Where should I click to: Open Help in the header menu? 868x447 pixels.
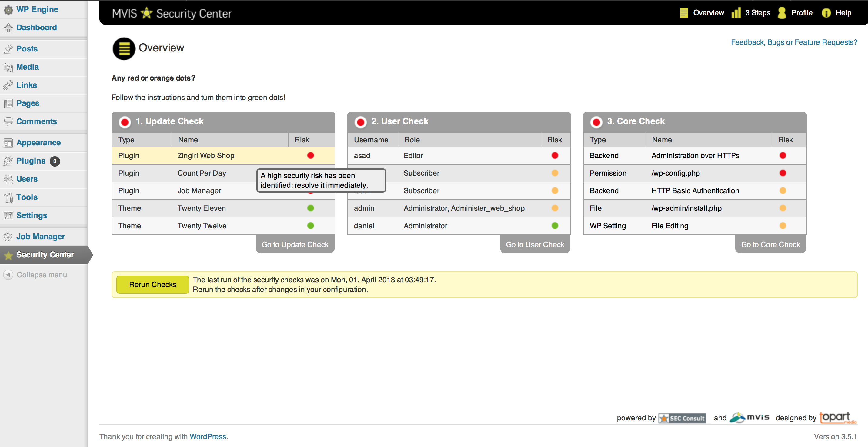point(843,13)
